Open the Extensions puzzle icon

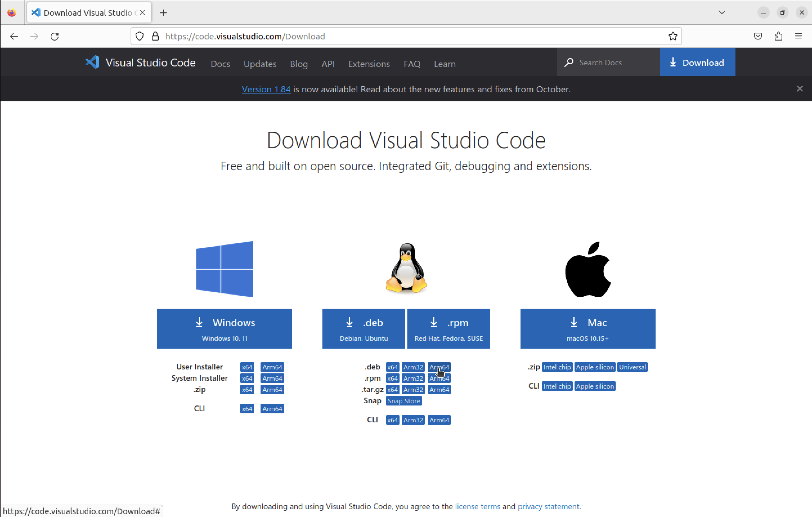point(778,36)
